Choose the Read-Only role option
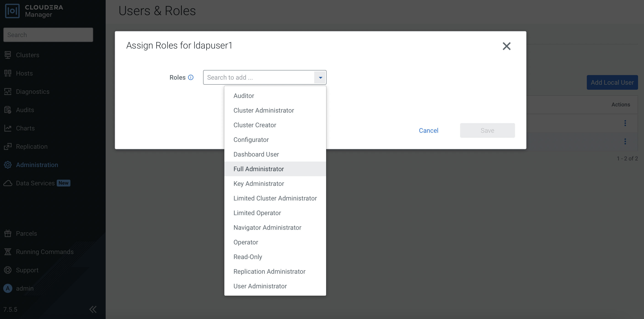This screenshot has width=644, height=319. point(247,257)
